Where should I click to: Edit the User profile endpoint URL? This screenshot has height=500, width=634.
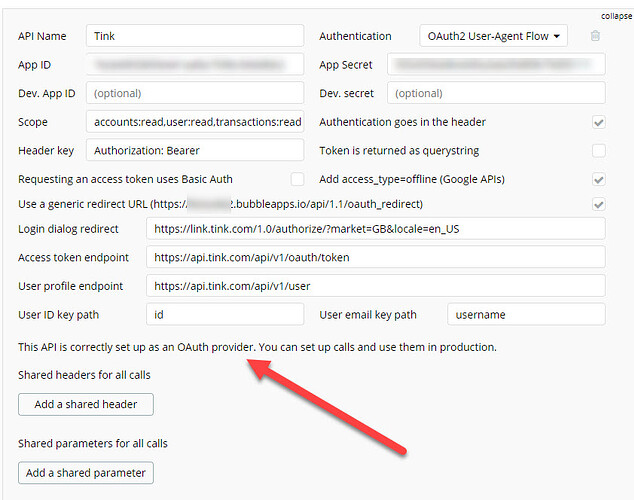point(376,286)
